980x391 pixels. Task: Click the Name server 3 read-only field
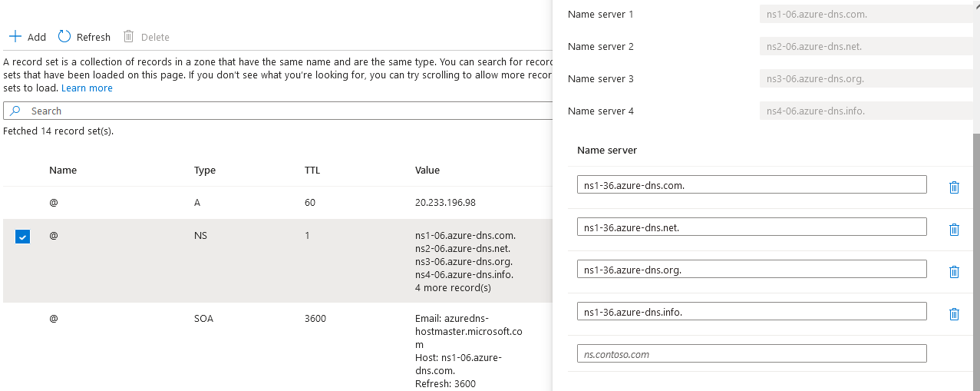[866, 78]
